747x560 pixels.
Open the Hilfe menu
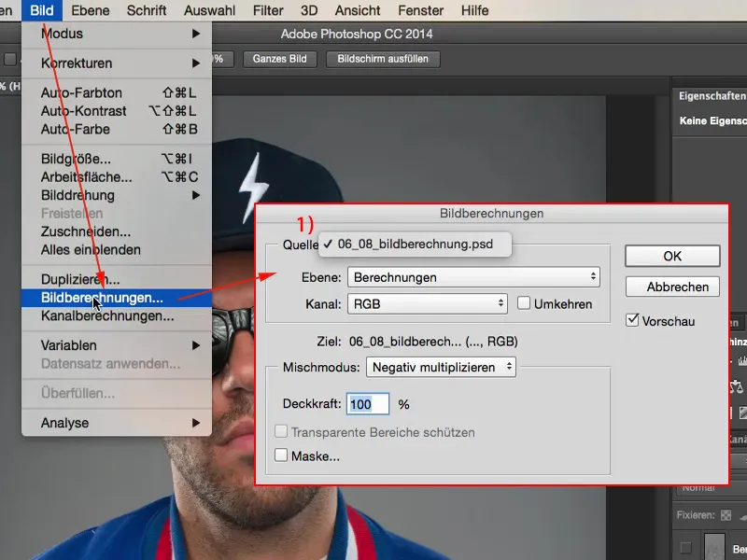[474, 10]
